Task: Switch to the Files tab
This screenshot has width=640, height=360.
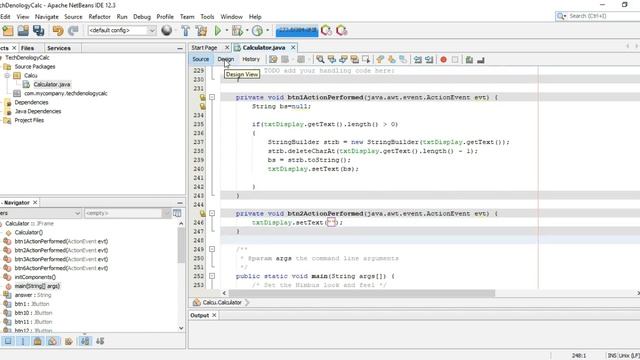Action: tap(27, 48)
